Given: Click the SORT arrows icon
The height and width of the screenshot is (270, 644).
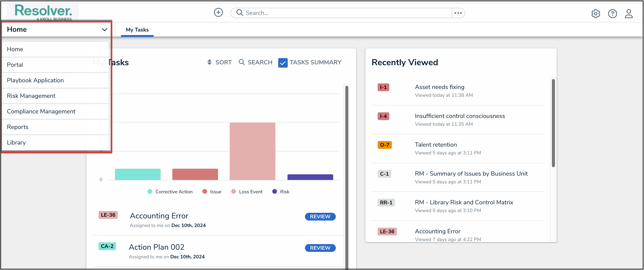Looking at the screenshot, I should tap(209, 62).
